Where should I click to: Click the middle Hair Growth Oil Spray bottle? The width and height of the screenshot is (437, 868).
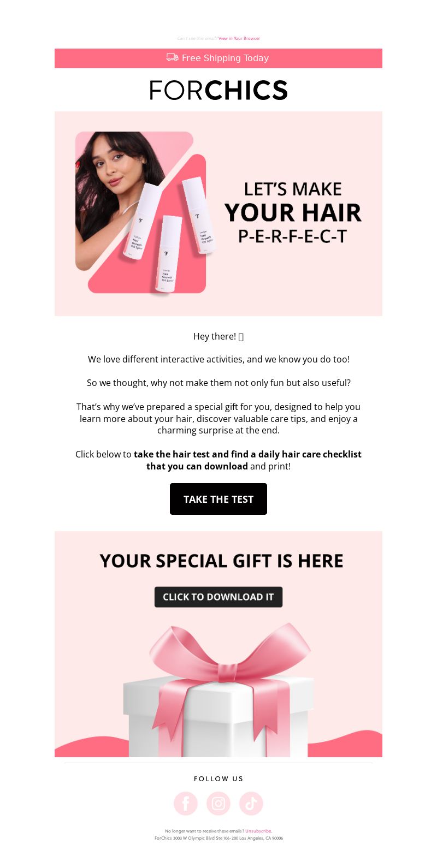click(170, 255)
